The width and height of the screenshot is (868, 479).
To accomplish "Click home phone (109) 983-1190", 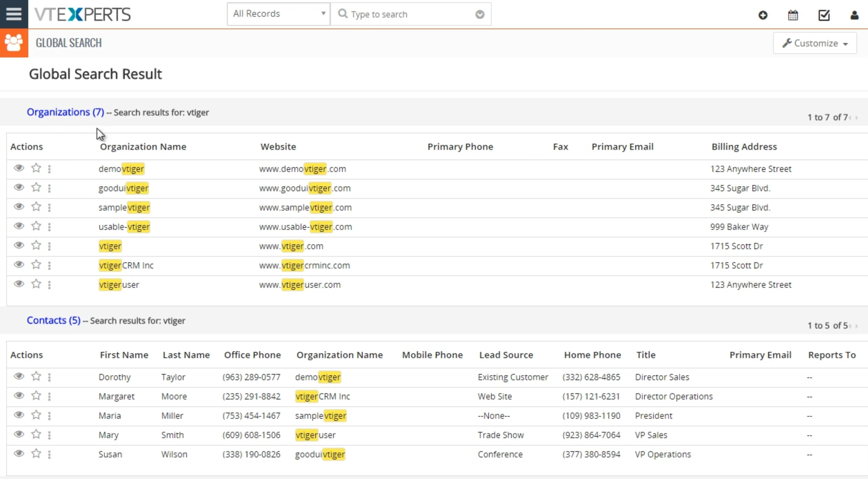I will click(591, 416).
